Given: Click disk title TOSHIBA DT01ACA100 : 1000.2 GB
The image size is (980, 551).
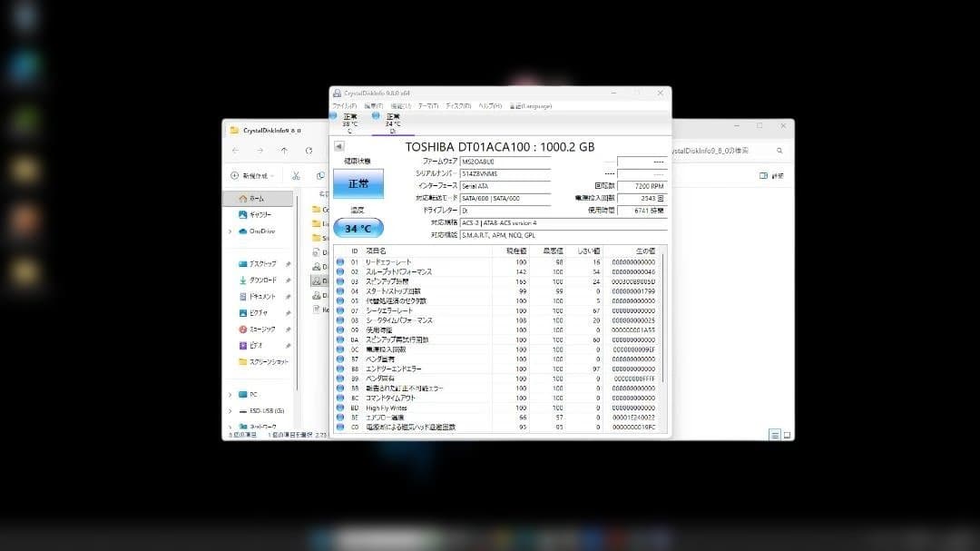Looking at the screenshot, I should [x=500, y=147].
